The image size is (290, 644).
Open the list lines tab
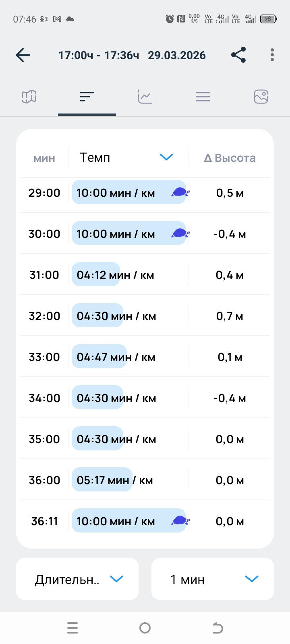(x=203, y=97)
